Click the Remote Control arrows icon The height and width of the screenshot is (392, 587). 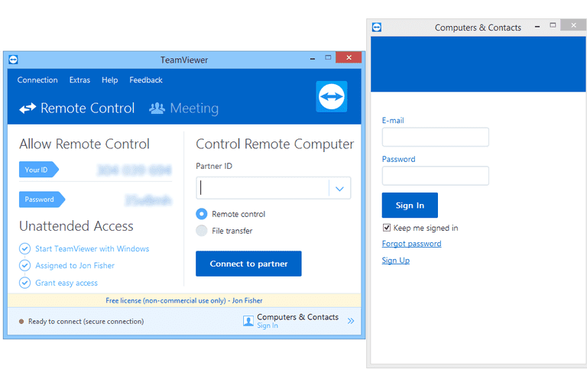(28, 109)
